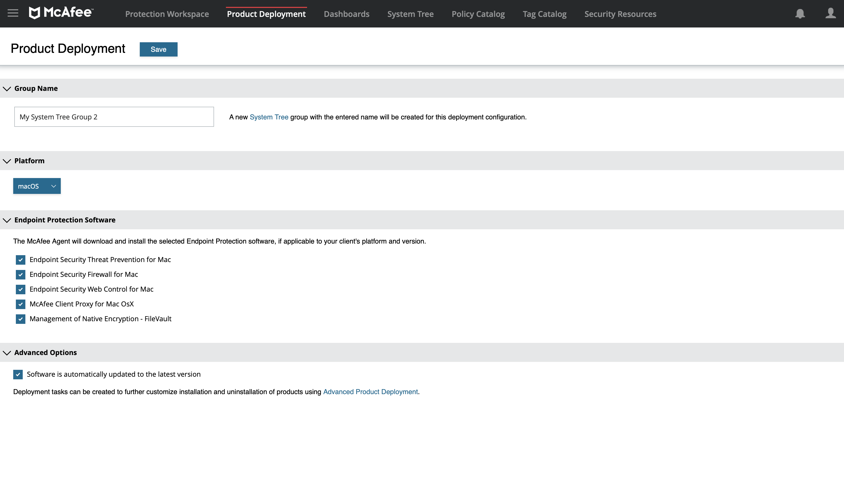Select the Product Deployment tab
Viewport: 844px width, 504px height.
tap(266, 14)
